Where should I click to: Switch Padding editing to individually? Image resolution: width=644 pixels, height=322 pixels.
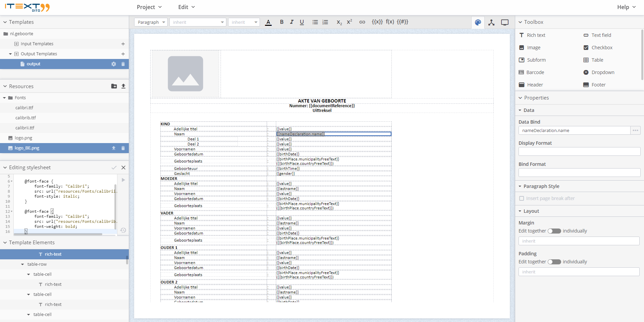point(554,262)
